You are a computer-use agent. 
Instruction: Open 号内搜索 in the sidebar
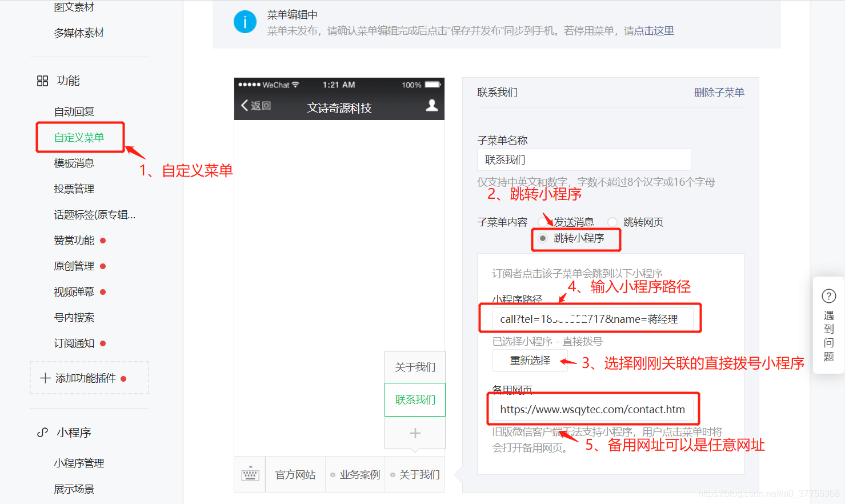click(74, 318)
